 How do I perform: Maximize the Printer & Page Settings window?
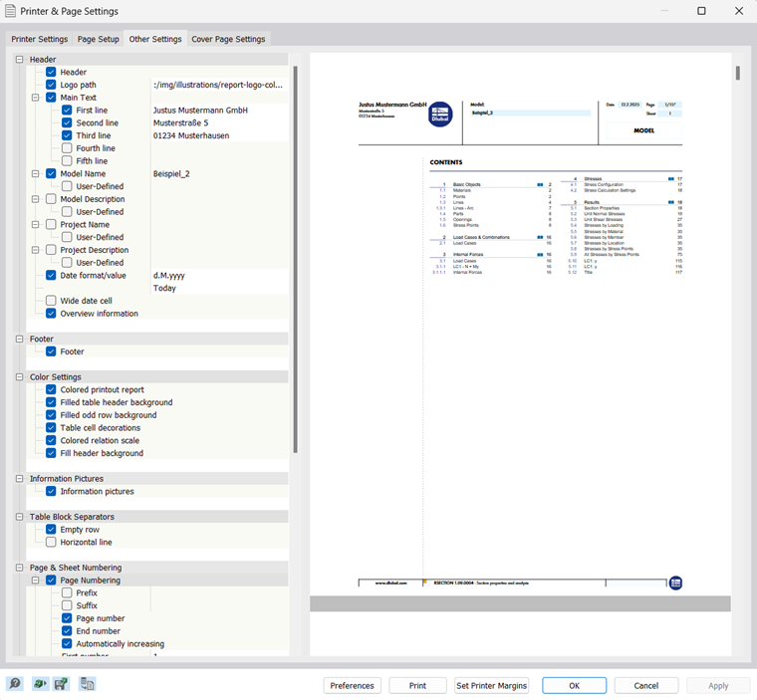[701, 11]
